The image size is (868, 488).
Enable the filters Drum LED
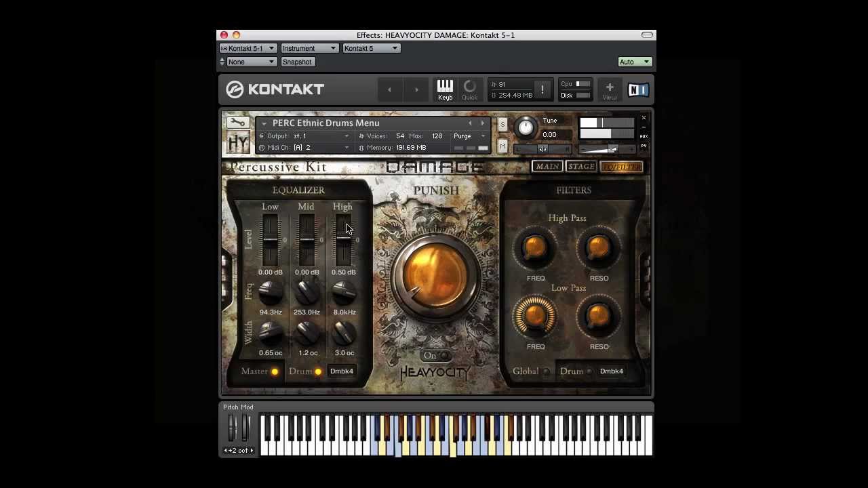(589, 371)
